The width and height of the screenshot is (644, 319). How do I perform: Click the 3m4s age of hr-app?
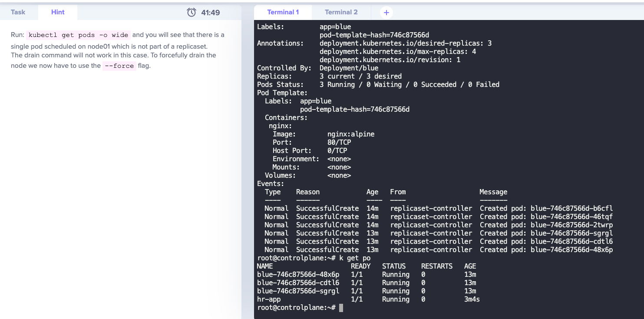472,299
